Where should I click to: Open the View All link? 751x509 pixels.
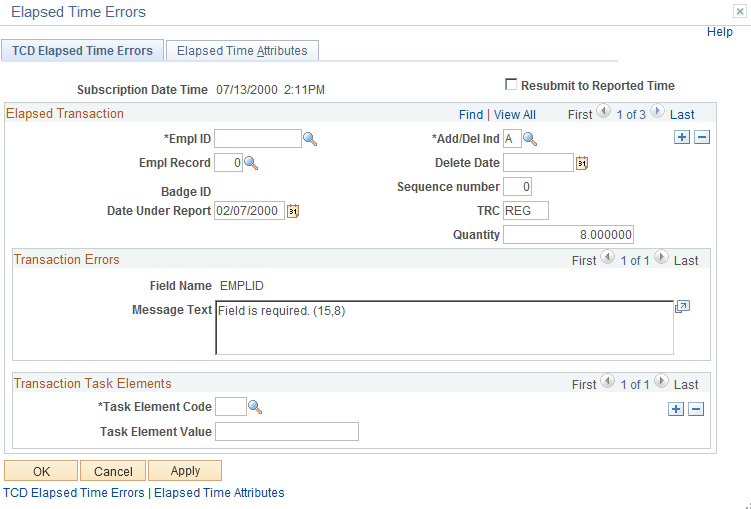(514, 115)
